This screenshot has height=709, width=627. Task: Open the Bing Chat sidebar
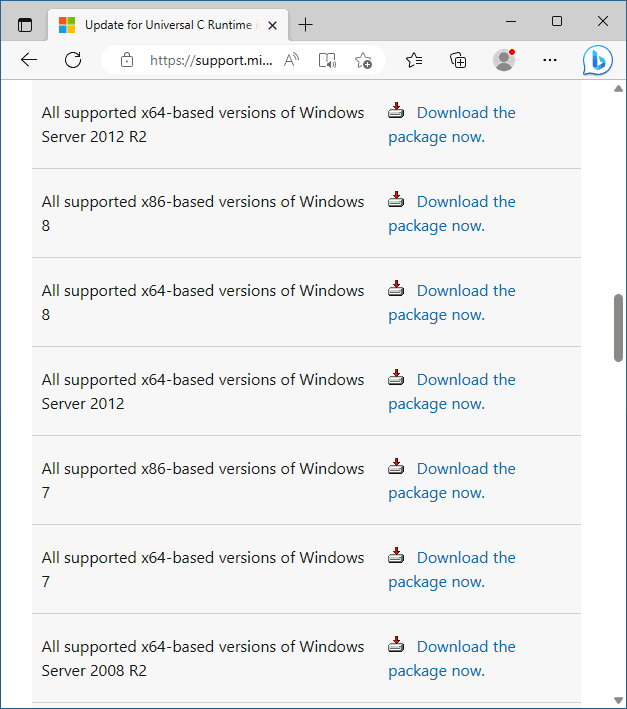(x=598, y=60)
